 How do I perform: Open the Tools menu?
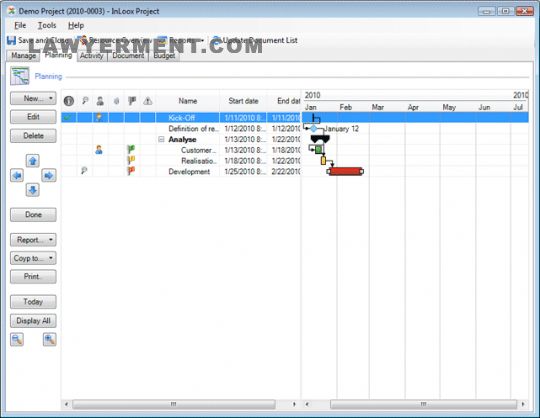click(x=47, y=25)
